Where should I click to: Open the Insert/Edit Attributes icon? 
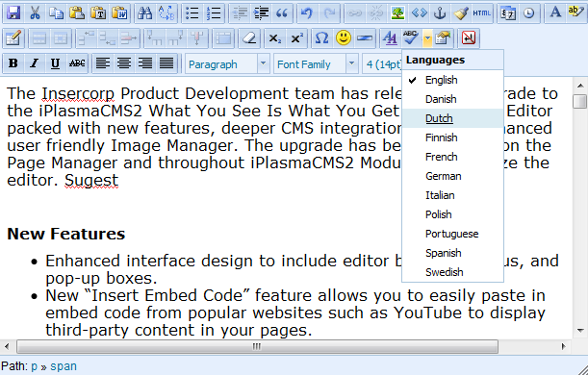click(443, 38)
